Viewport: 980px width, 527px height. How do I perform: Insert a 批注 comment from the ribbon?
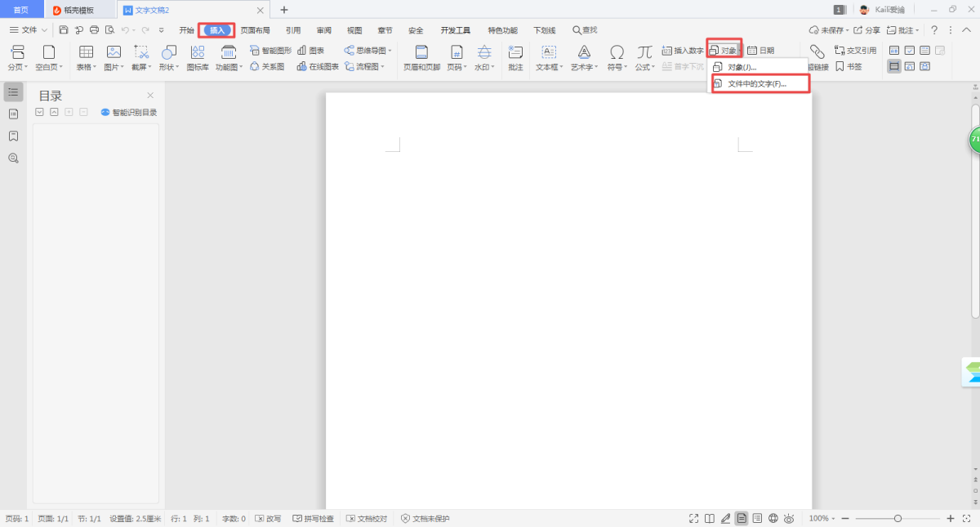point(514,57)
